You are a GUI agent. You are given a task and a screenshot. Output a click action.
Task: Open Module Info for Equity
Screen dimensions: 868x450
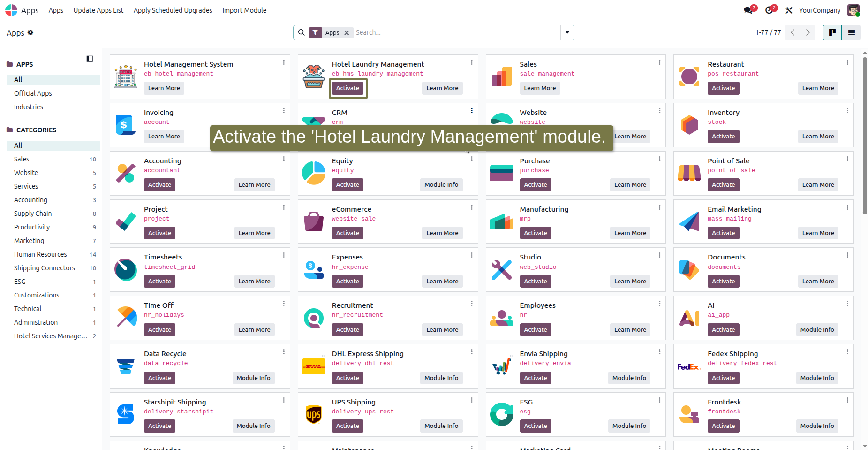point(441,185)
